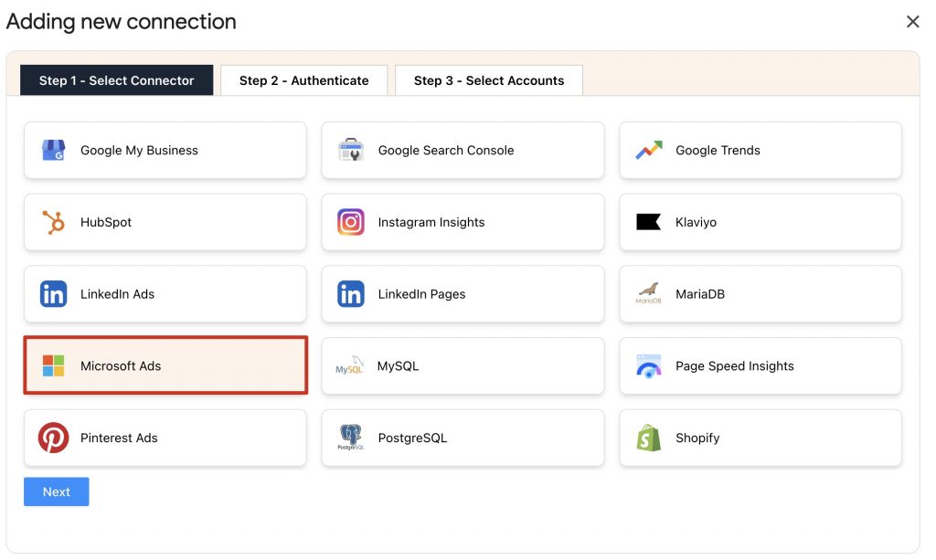936x560 pixels.
Task: Click the MySQL dolphin logo icon
Action: click(349, 365)
